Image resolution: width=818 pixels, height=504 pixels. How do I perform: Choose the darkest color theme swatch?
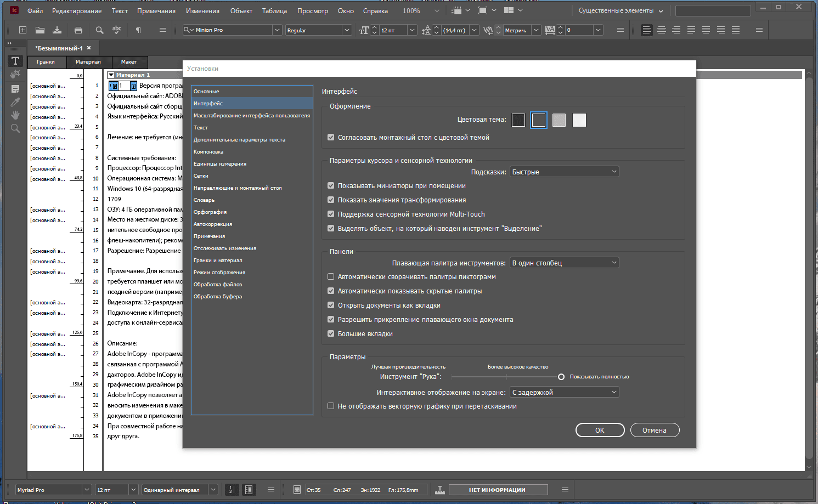[518, 120]
